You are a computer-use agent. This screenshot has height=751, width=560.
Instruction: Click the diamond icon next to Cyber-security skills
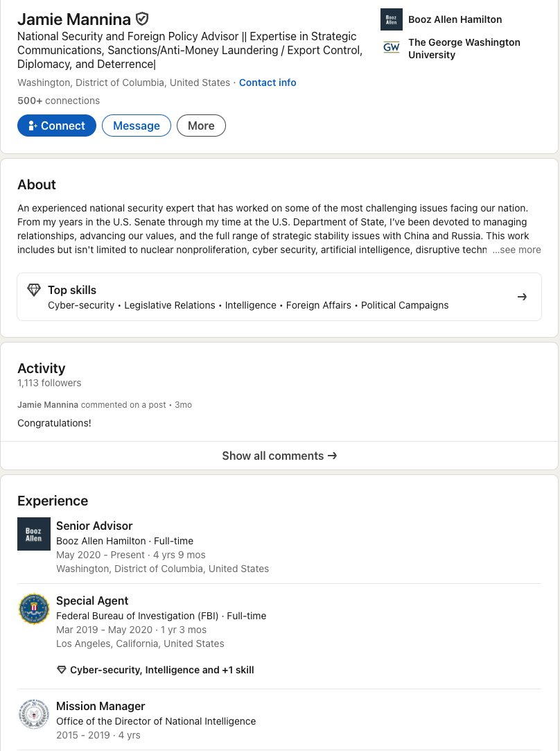62,670
